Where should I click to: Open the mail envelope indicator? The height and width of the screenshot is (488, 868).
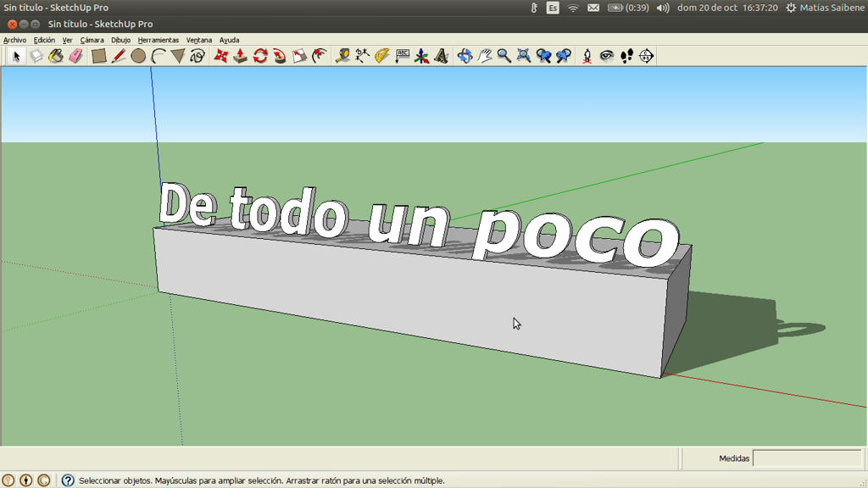coord(593,8)
